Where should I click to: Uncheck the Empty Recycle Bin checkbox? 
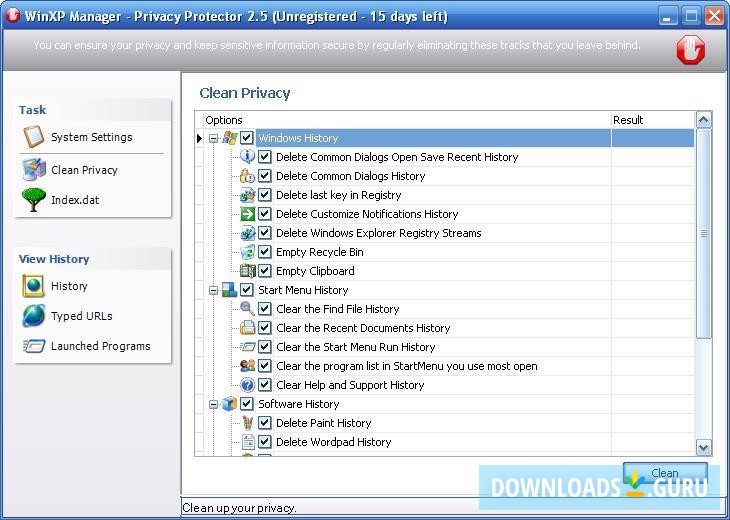tap(264, 252)
